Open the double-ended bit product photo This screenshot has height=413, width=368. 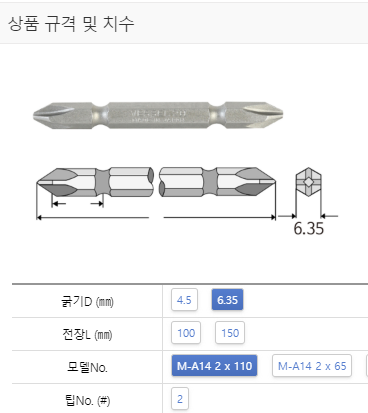[158, 115]
